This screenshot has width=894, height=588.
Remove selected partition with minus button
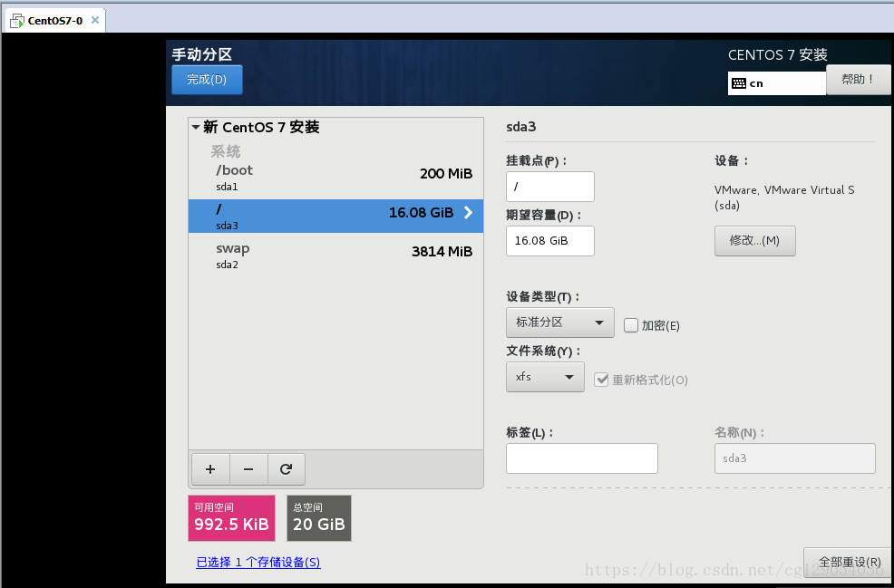(x=248, y=469)
